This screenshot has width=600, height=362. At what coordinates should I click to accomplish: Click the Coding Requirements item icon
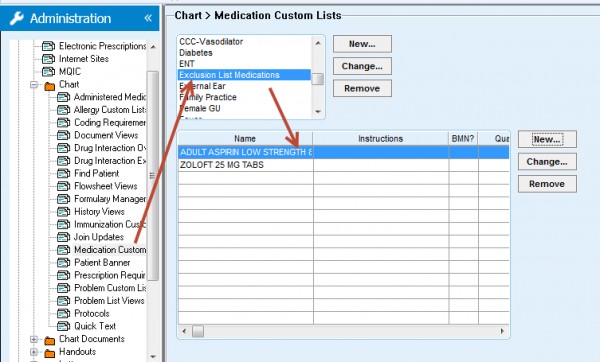pyautogui.click(x=63, y=122)
